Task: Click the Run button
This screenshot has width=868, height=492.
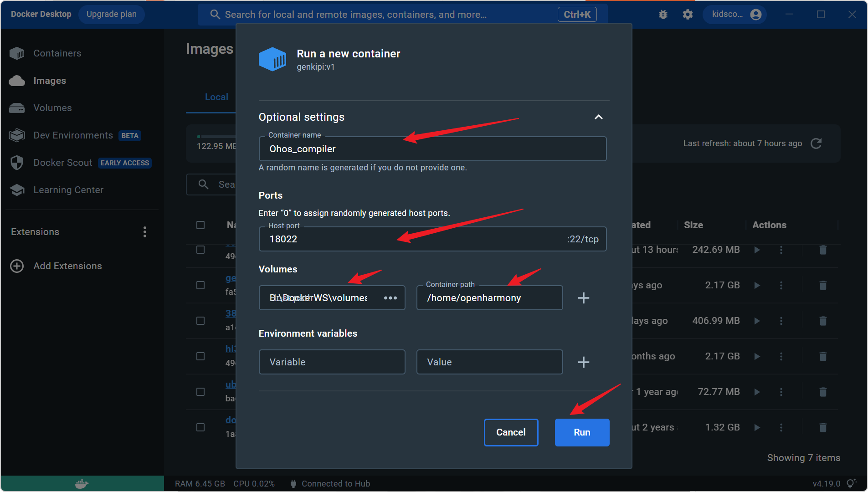Action: click(582, 432)
